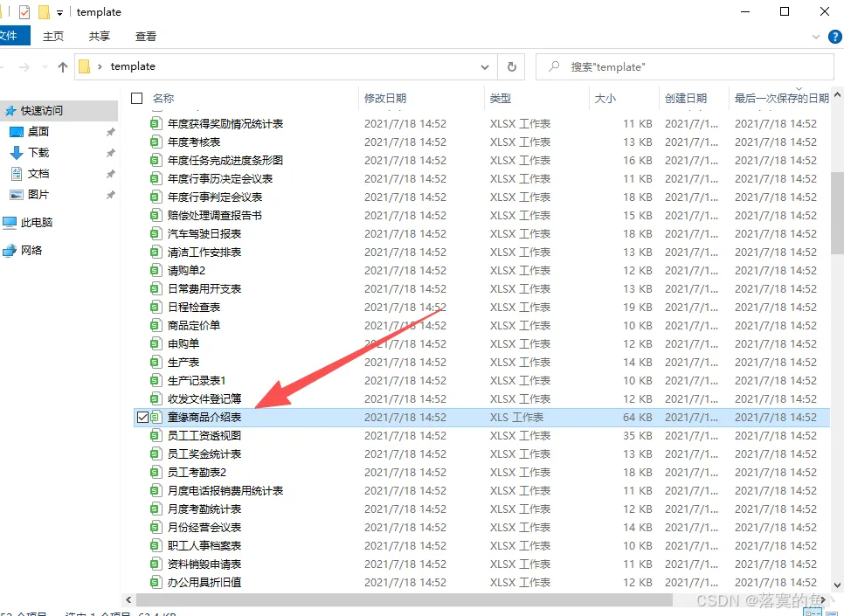844x616 pixels.
Task: Uncheck the 童缘商品介绍表 file checkbox
Action: pyautogui.click(x=142, y=417)
